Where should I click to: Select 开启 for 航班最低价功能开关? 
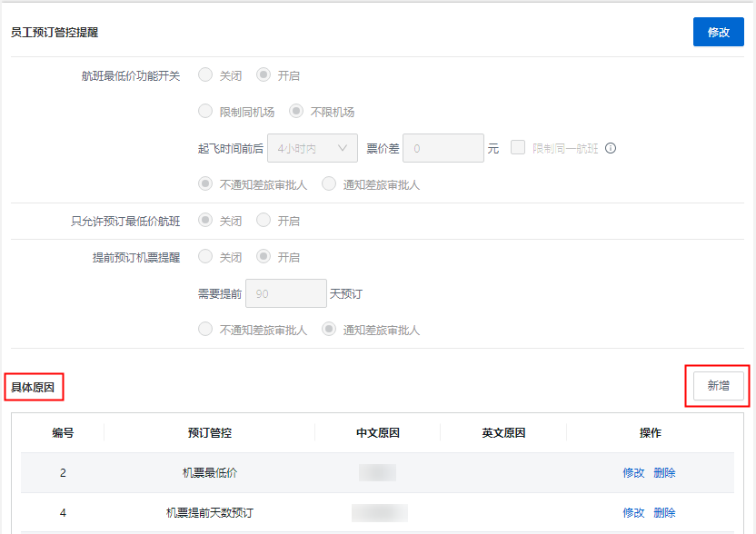coord(264,75)
